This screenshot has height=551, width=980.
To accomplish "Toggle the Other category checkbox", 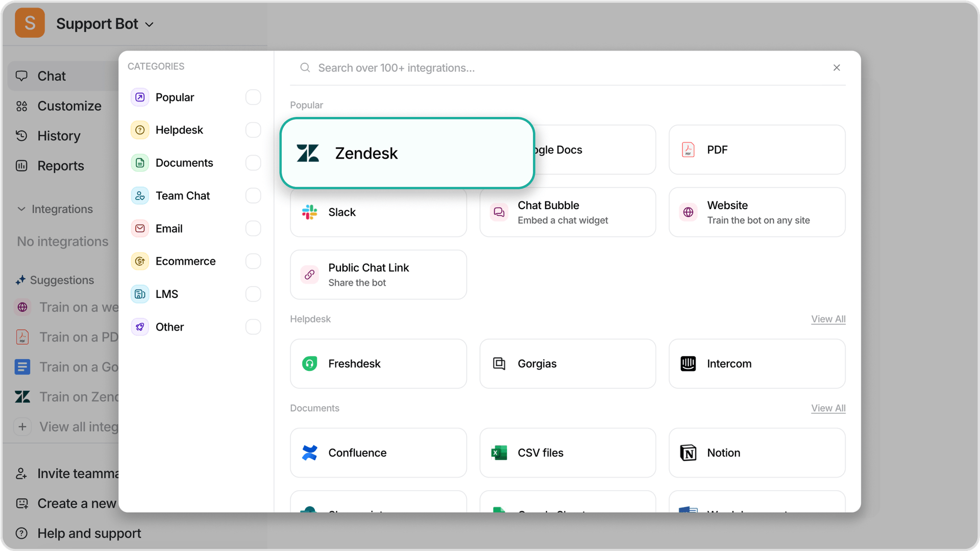I will pos(253,327).
